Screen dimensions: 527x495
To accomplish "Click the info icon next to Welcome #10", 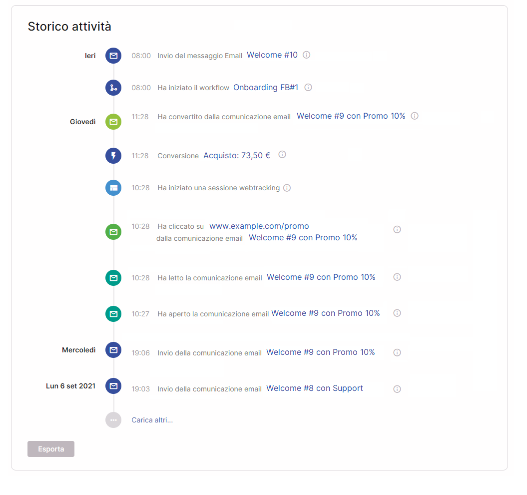I will [307, 55].
